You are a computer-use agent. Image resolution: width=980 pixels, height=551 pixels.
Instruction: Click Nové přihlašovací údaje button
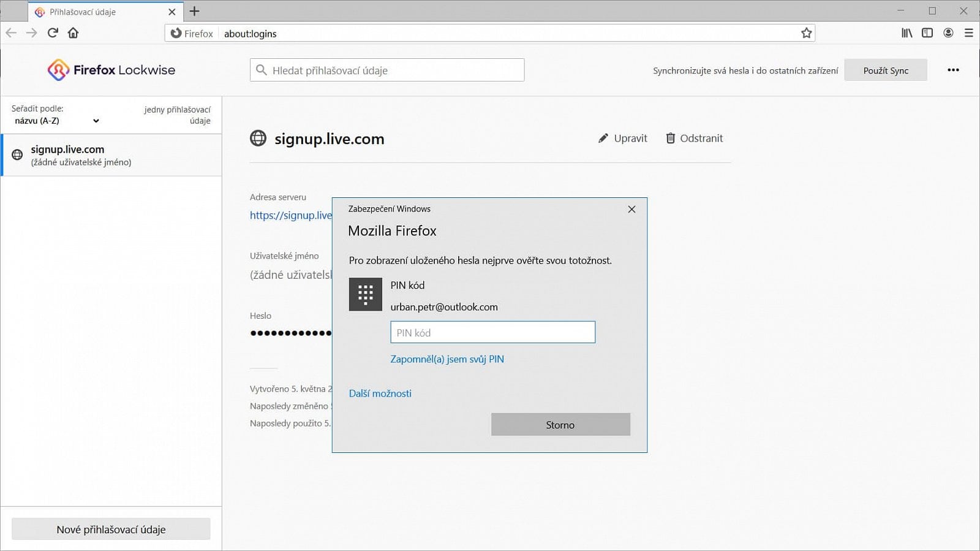(111, 529)
